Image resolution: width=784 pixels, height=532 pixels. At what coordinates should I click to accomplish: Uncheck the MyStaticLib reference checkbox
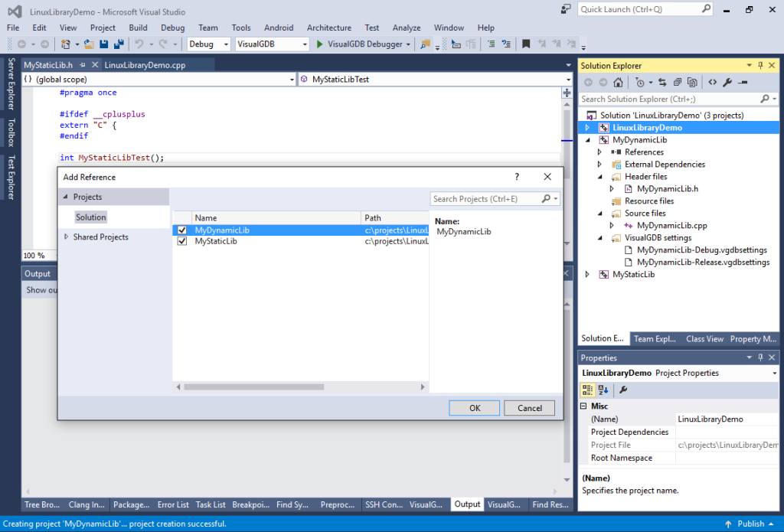[x=182, y=242]
